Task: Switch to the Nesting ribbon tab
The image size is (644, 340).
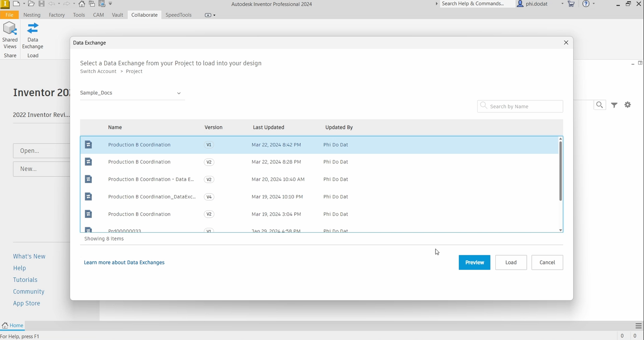Action: [x=32, y=15]
